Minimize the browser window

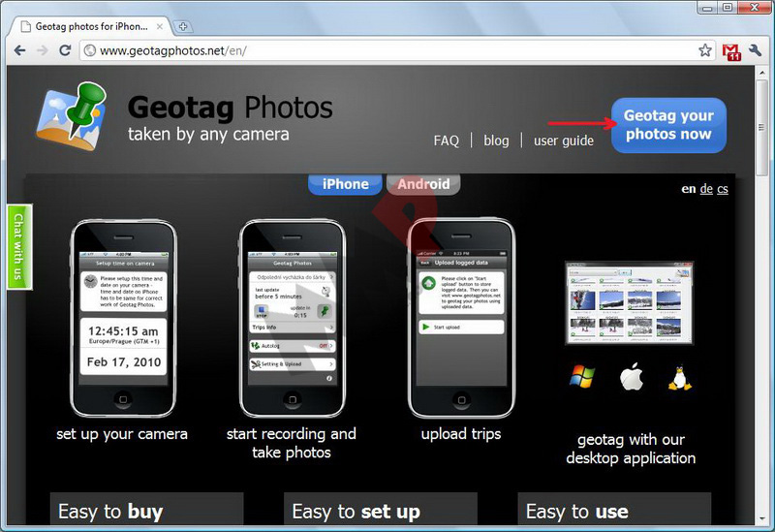(707, 7)
